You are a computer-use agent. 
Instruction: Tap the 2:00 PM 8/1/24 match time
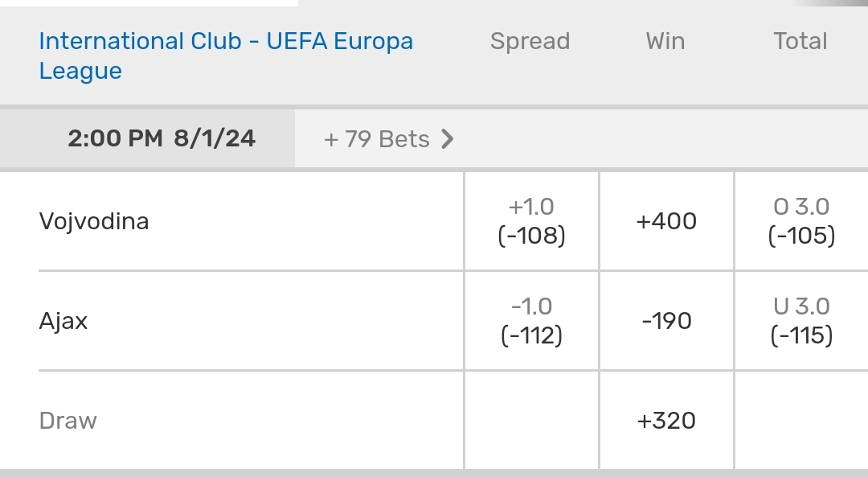pyautogui.click(x=162, y=139)
